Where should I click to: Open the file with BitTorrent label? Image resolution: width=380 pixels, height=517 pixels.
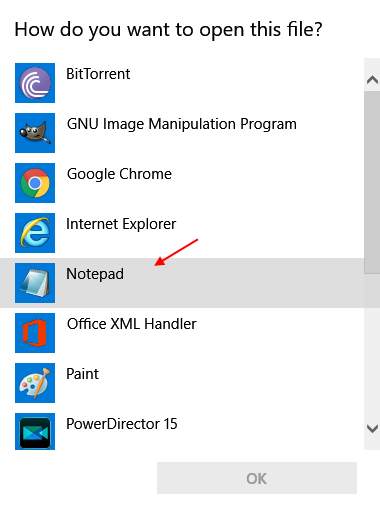pyautogui.click(x=98, y=74)
